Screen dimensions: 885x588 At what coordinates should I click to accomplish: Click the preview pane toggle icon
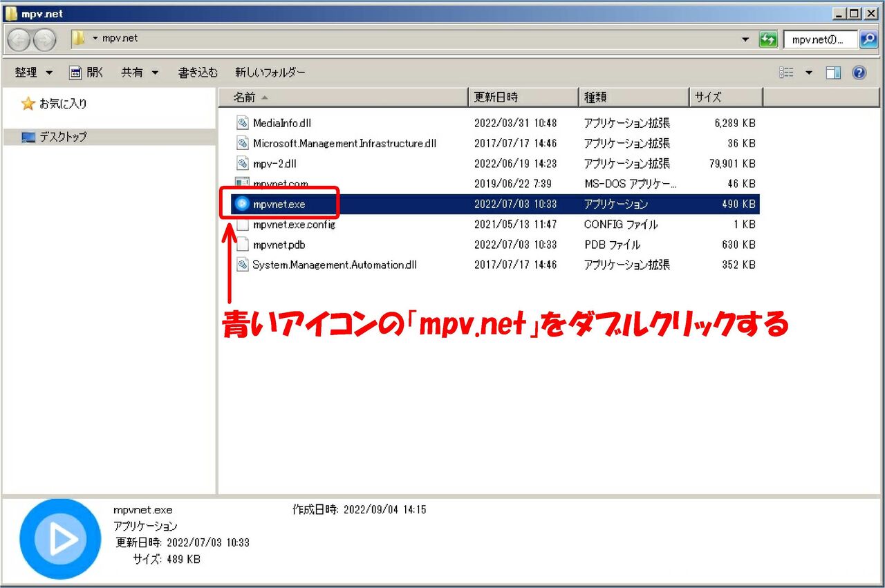833,72
